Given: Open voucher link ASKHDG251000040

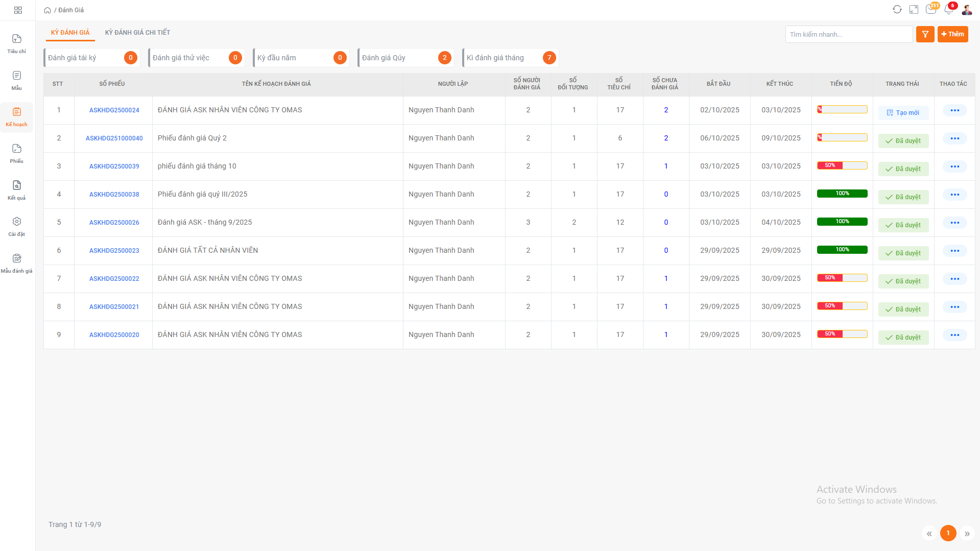Looking at the screenshot, I should click(x=114, y=138).
